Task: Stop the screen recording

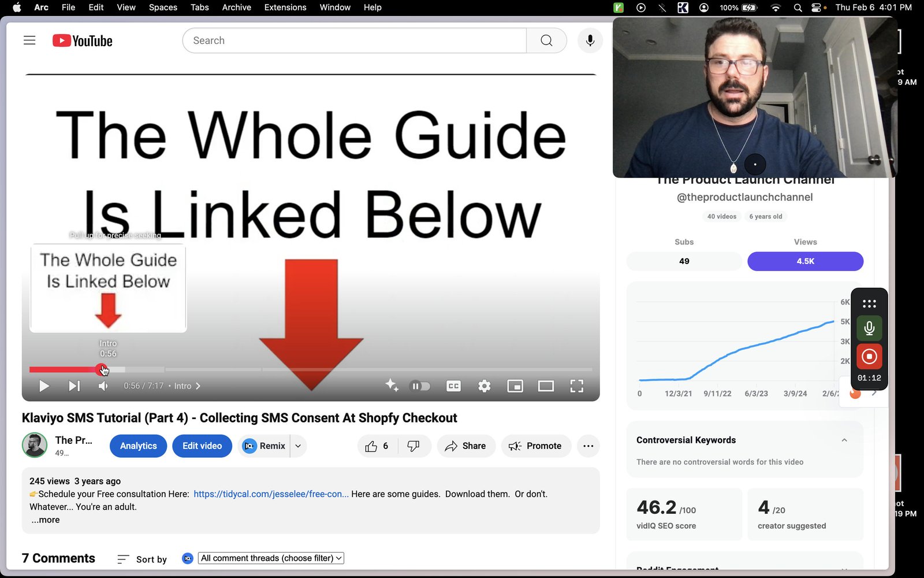Action: pyautogui.click(x=869, y=357)
